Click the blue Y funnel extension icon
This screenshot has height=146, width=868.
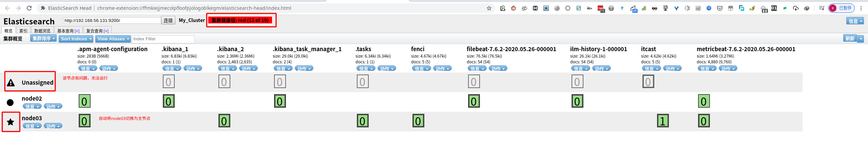click(x=676, y=8)
